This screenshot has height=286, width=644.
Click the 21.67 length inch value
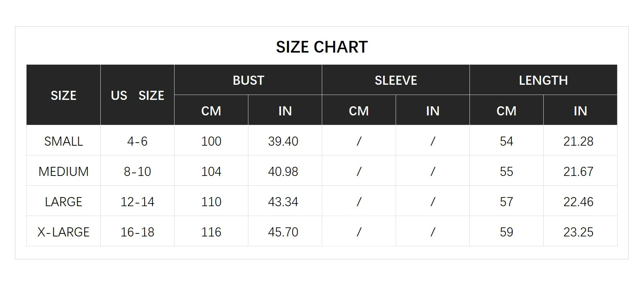pyautogui.click(x=579, y=171)
